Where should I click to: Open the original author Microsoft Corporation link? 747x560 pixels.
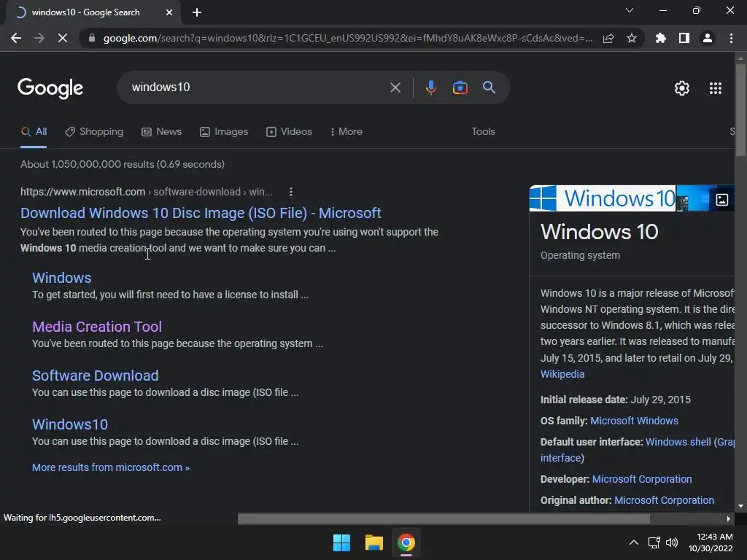[664, 500]
